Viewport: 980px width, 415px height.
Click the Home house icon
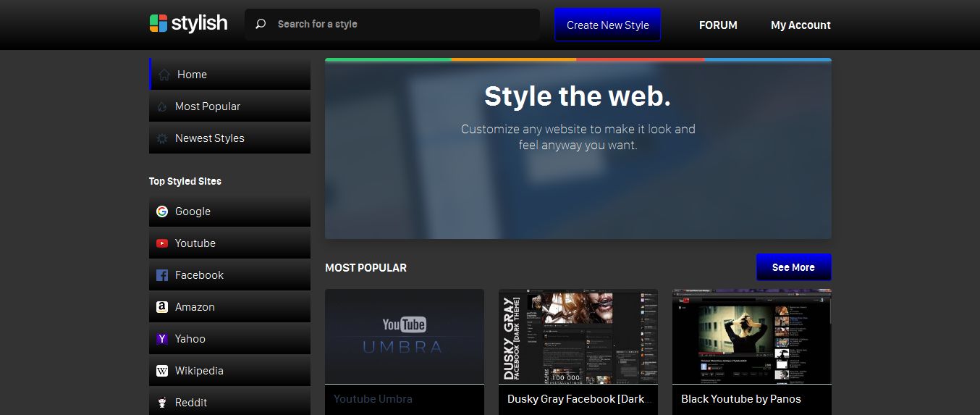click(x=164, y=75)
